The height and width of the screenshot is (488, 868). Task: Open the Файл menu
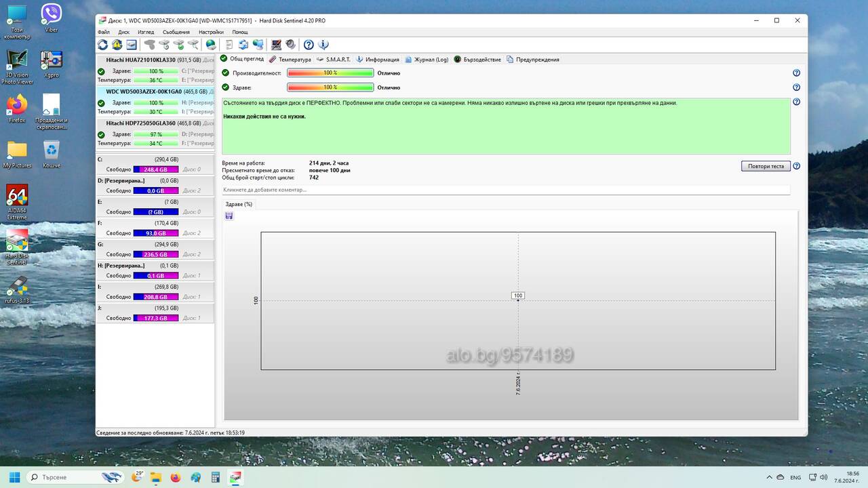click(x=104, y=32)
